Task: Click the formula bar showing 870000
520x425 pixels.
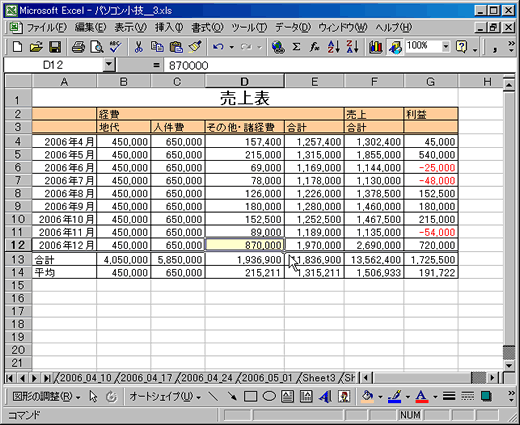Action: click(340, 65)
